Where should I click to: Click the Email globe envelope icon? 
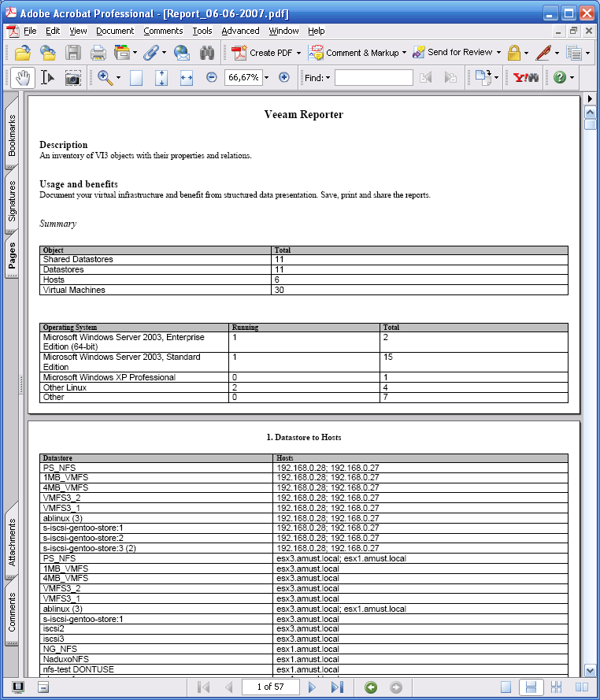182,53
